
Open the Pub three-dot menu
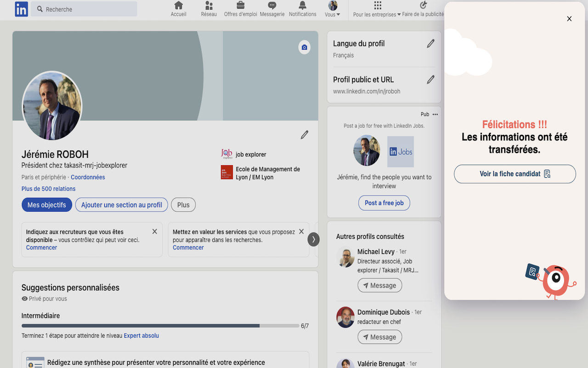pos(435,114)
